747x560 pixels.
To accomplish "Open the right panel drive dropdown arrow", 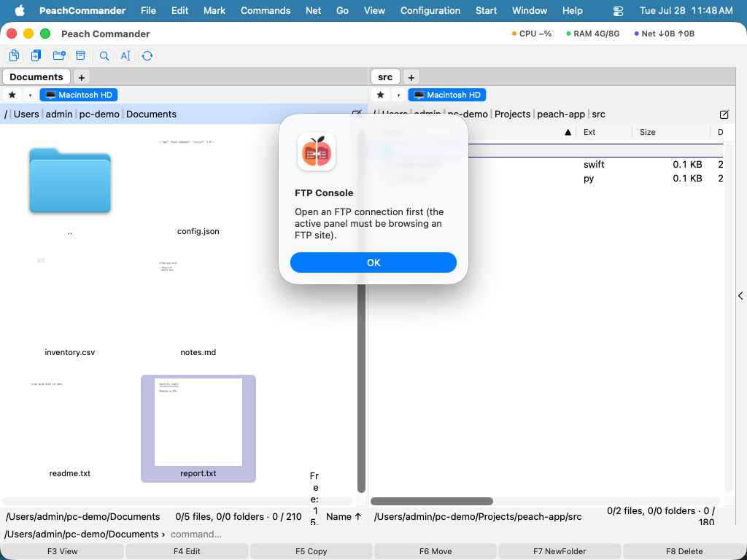I will click(x=399, y=95).
